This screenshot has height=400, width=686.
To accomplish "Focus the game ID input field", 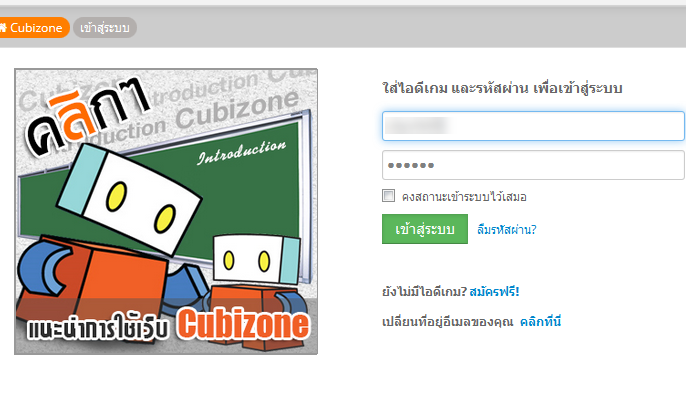I will point(533,126).
